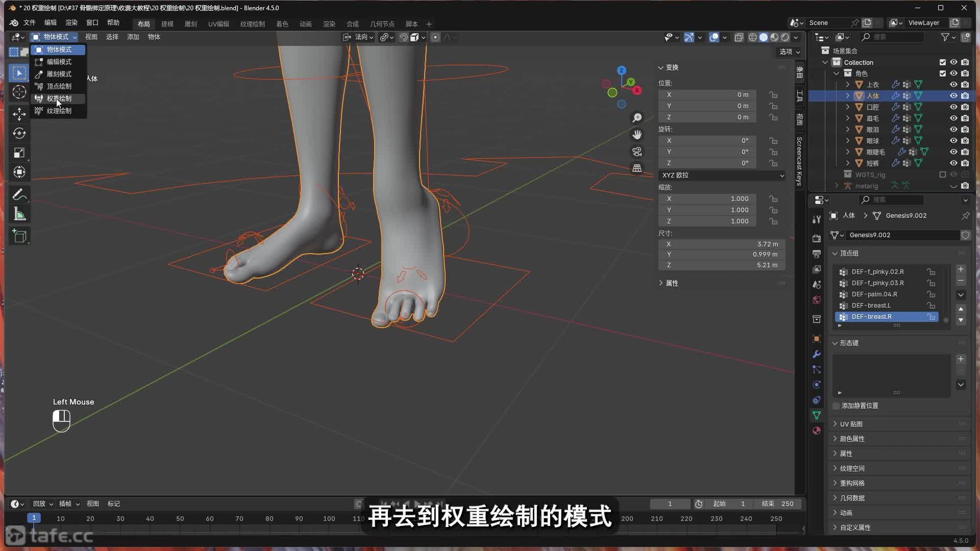The height and width of the screenshot is (551, 980).
Task: Expand the UV 贴图 panel
Action: tap(851, 424)
